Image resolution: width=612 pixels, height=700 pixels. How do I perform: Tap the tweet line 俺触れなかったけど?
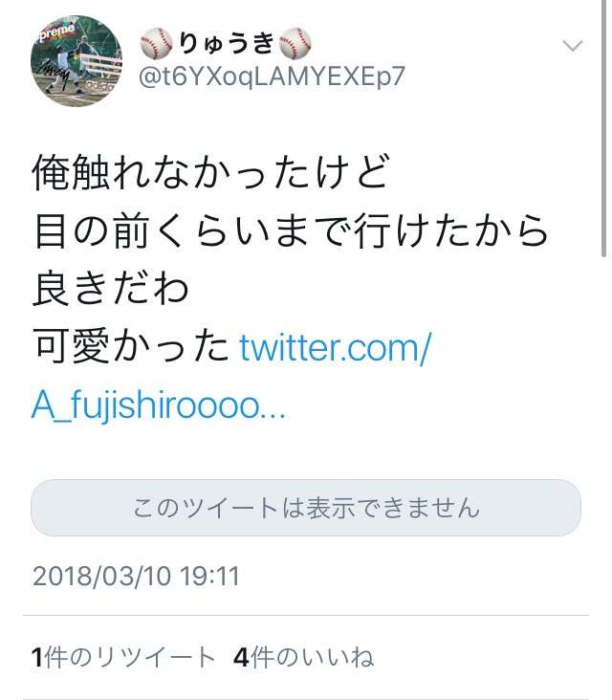click(x=211, y=172)
